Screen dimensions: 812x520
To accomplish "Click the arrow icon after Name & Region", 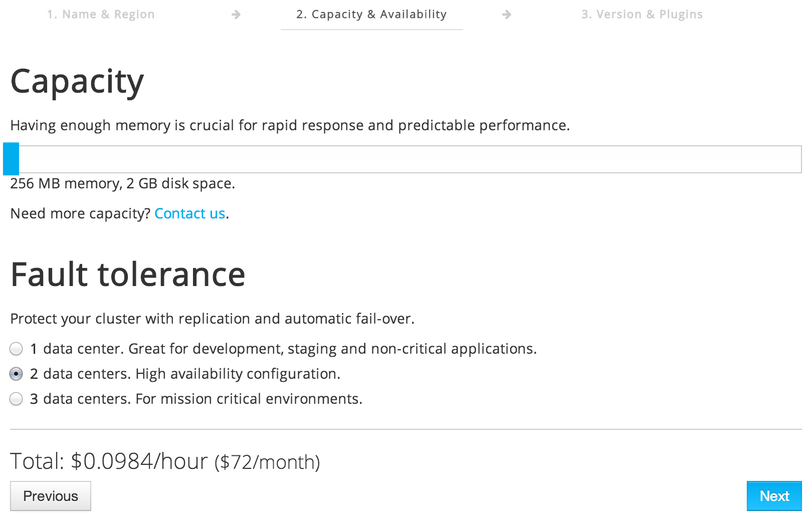I will point(236,15).
